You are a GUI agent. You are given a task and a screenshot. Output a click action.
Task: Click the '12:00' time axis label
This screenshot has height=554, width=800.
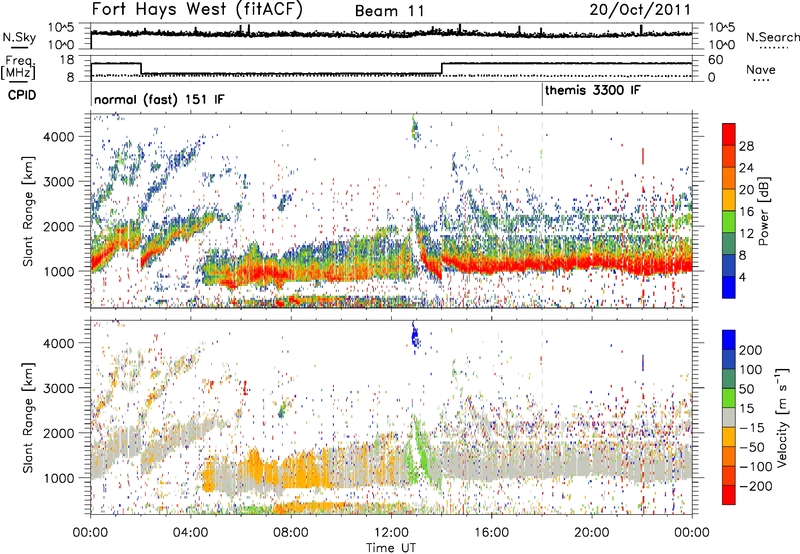pos(391,532)
